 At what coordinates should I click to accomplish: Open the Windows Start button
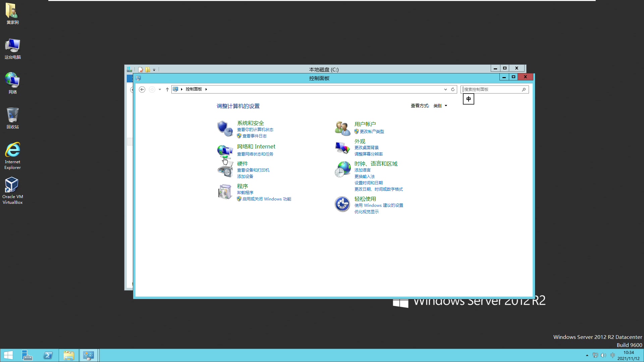(x=8, y=355)
